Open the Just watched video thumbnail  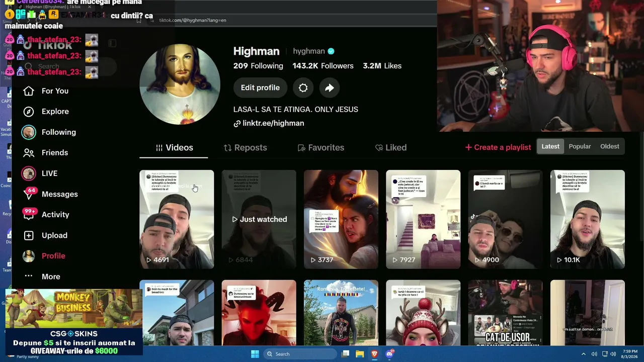click(259, 219)
